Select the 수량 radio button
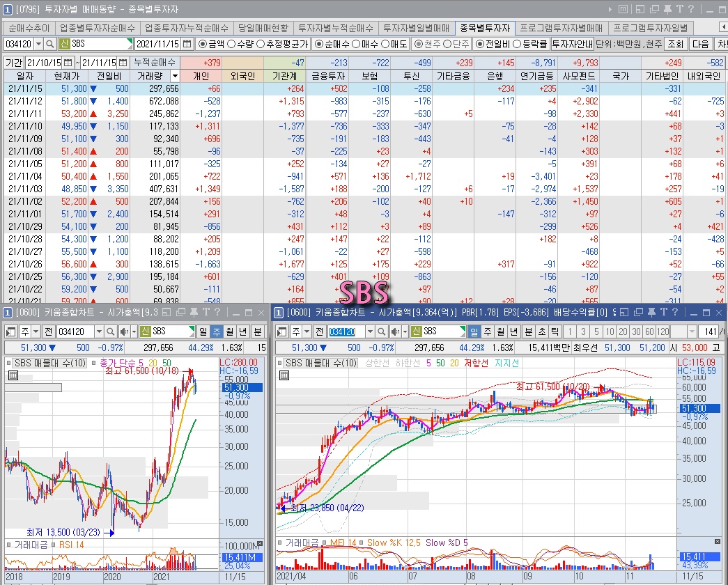 (x=231, y=44)
